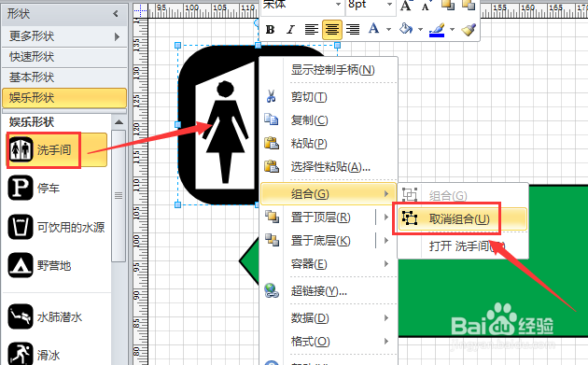Click the scissors cut icon

pos(271,96)
